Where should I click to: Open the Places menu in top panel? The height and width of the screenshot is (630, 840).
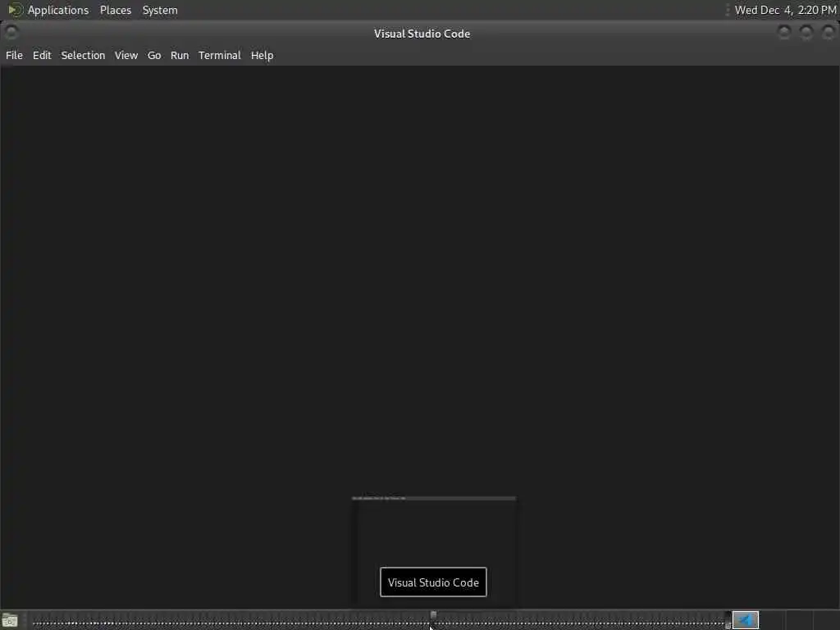point(115,10)
